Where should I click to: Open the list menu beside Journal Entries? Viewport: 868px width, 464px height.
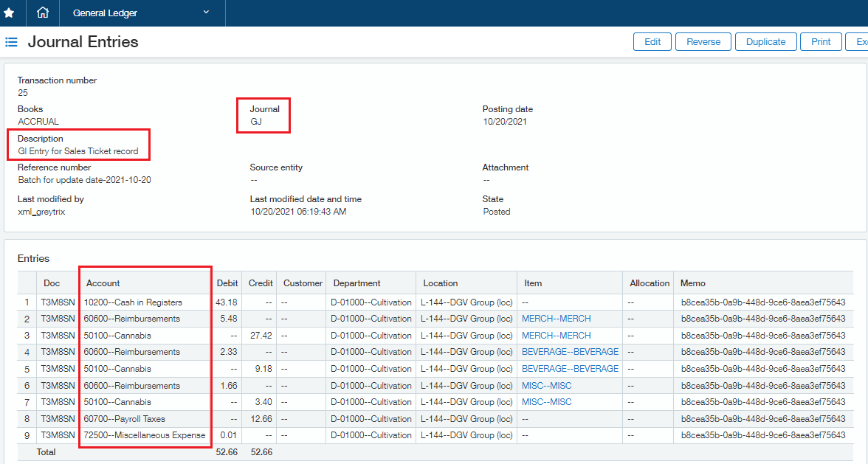click(x=11, y=42)
